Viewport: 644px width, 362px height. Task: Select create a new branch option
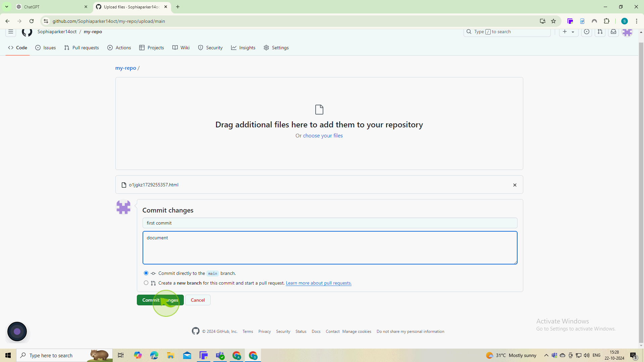point(146,283)
